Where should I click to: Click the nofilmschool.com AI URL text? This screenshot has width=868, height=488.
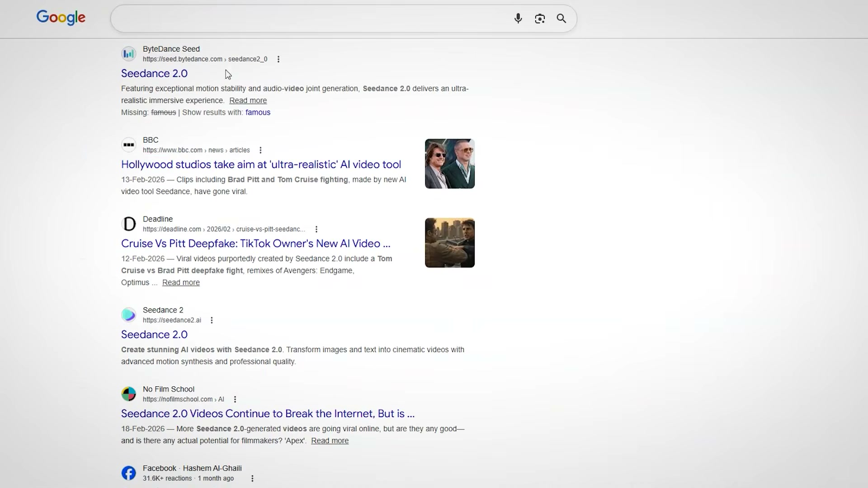(183, 399)
